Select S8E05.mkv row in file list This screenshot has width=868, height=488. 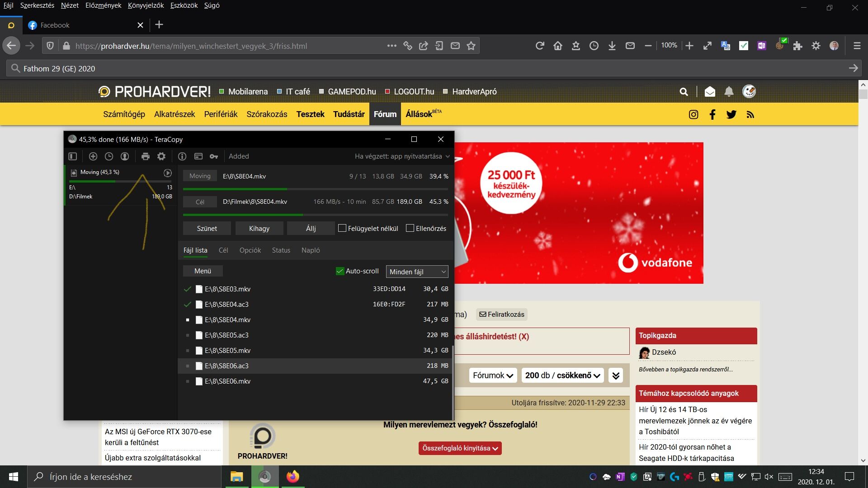coord(315,351)
